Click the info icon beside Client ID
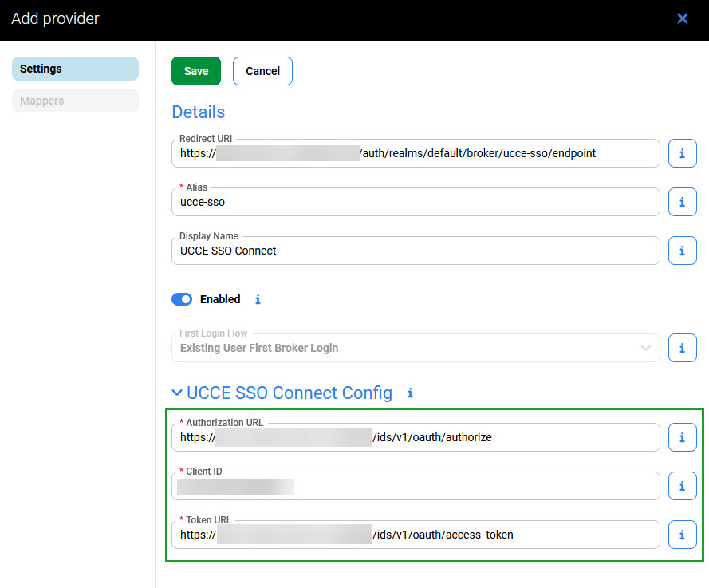709x588 pixels. [682, 486]
